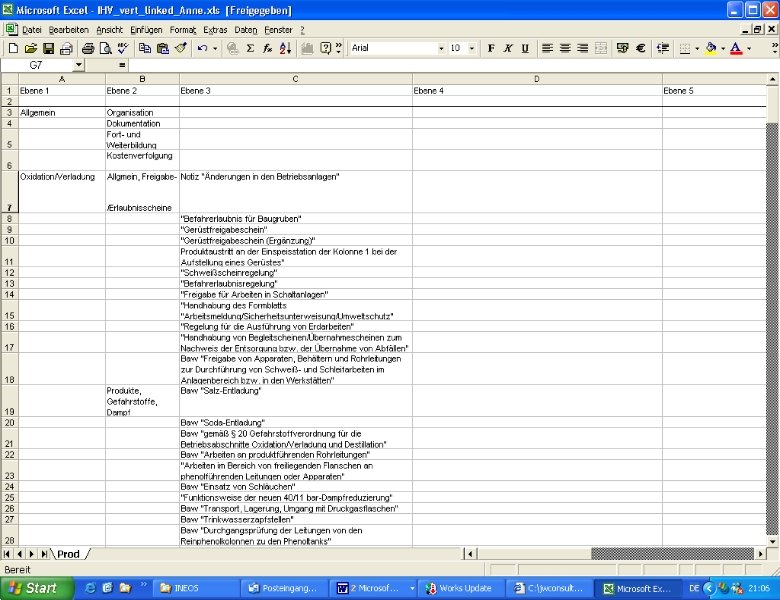Screen dimensions: 780x600
Task: Apply yellow fill color bucket
Action: 711,48
